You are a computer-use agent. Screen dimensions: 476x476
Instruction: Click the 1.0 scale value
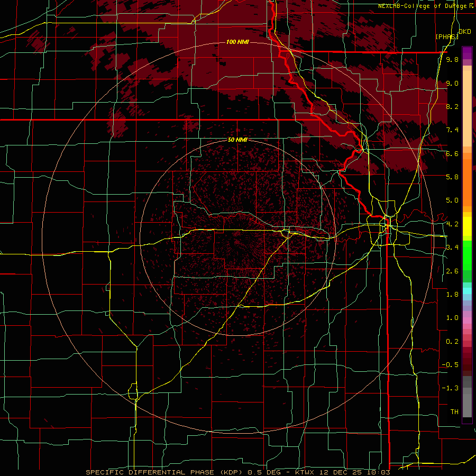coord(452,318)
